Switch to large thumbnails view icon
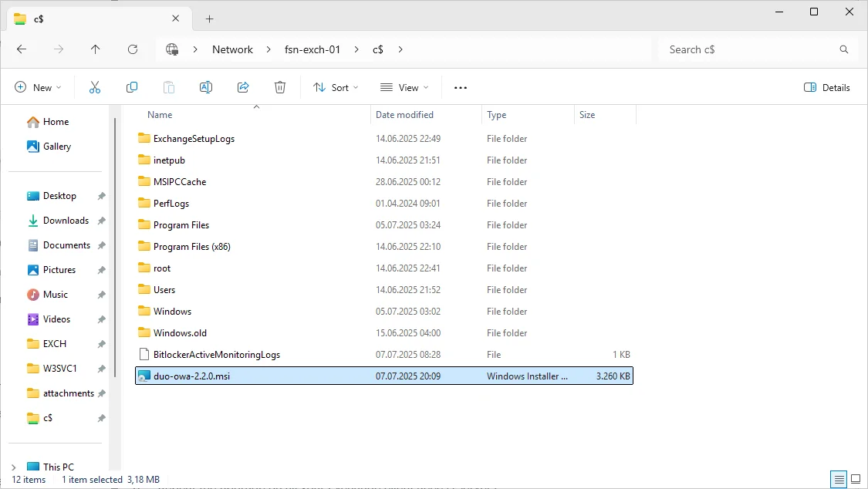 coord(855,479)
